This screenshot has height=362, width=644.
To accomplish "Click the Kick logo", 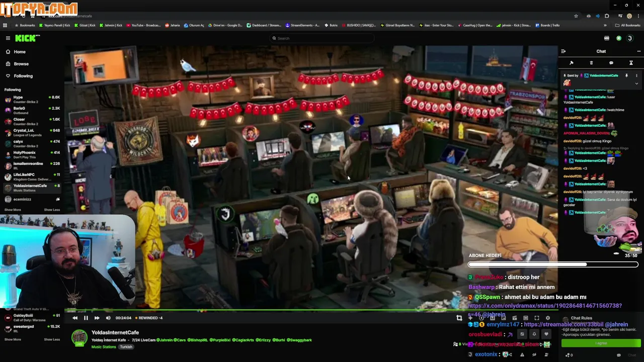I will click(x=27, y=38).
